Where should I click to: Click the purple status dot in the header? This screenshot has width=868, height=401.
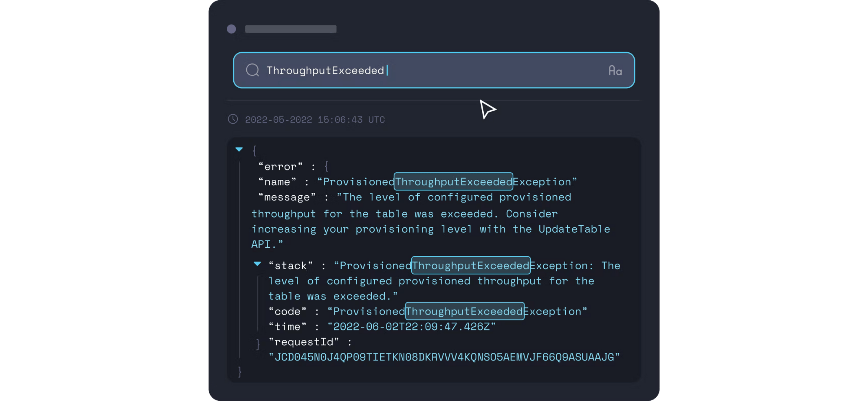(231, 29)
